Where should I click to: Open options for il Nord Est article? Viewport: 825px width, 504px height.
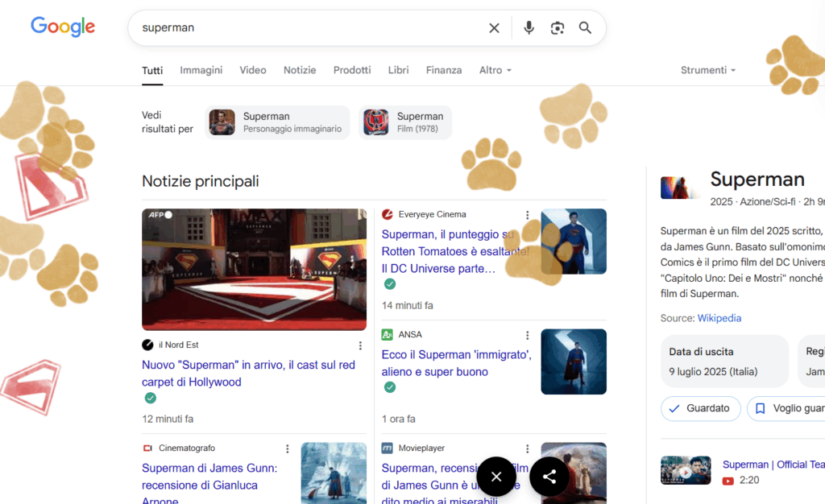[360, 345]
